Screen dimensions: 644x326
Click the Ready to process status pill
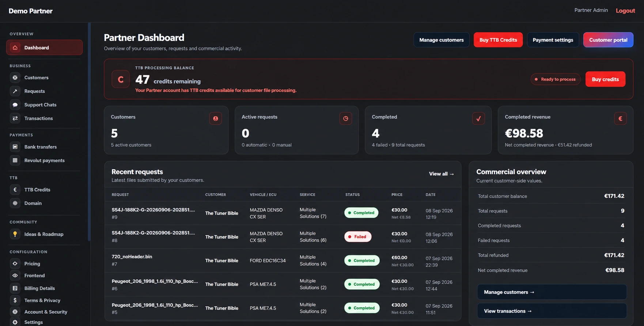[556, 79]
